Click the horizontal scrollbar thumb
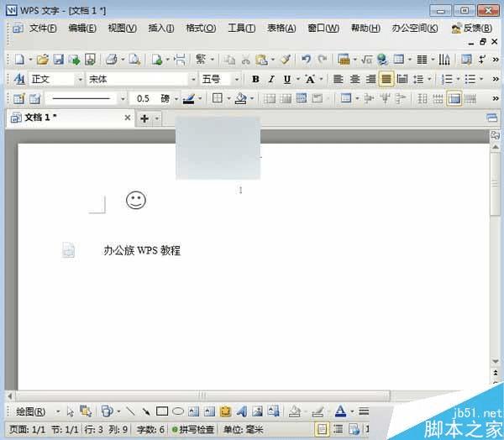This screenshot has width=504, height=440. point(202,395)
